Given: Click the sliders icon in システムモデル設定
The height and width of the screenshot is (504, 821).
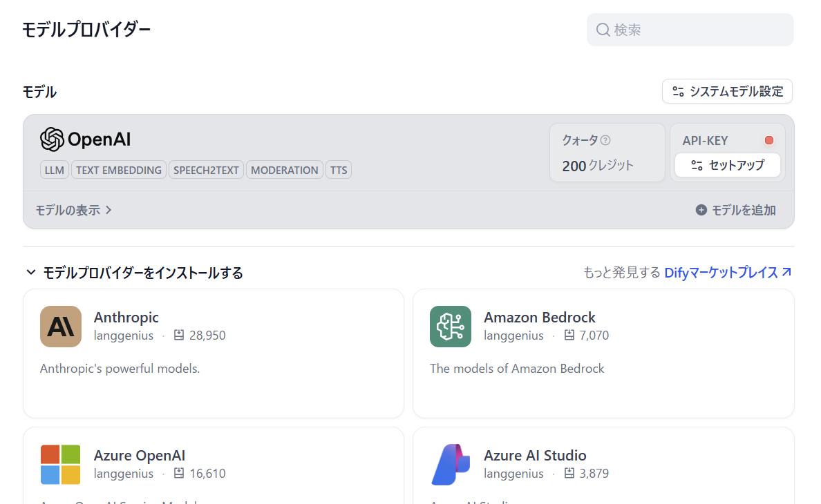Looking at the screenshot, I should click(x=678, y=92).
